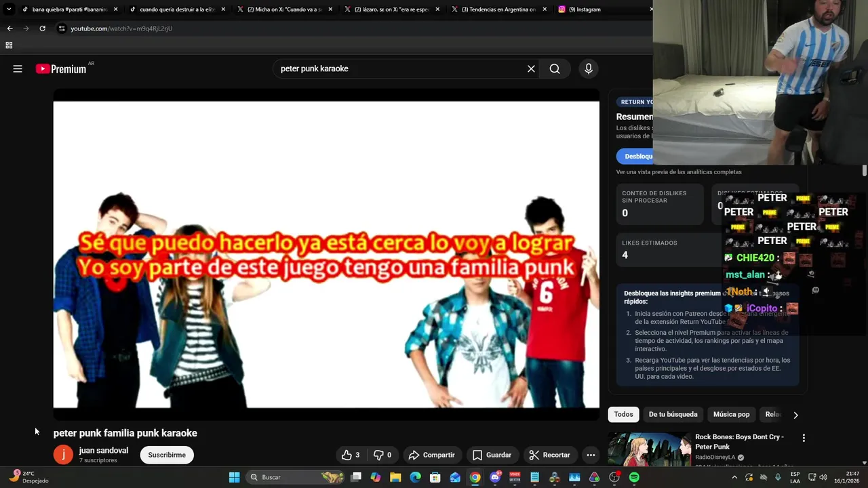Close the Micha on X tab
The width and height of the screenshot is (868, 488).
click(330, 9)
